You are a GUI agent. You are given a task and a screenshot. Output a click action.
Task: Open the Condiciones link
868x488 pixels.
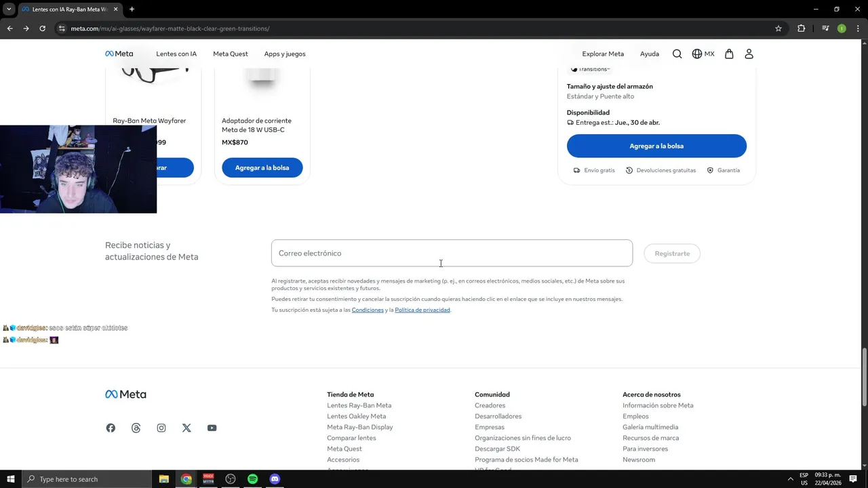[368, 310]
